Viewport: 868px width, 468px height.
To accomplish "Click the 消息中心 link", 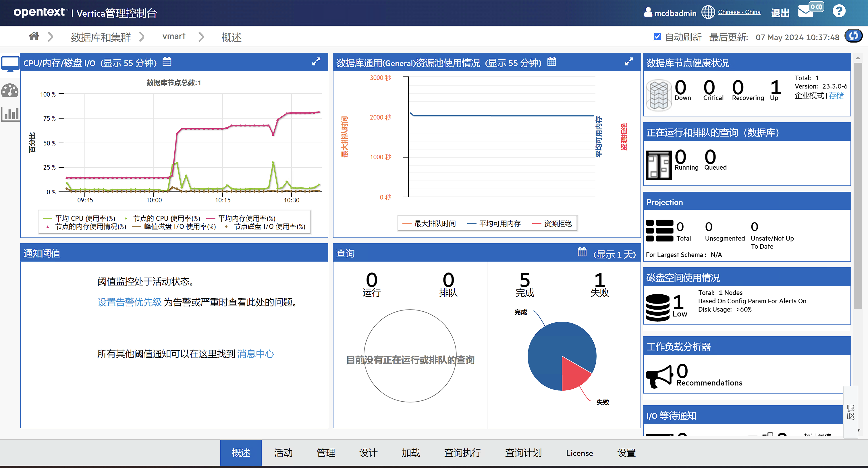I will tap(255, 354).
